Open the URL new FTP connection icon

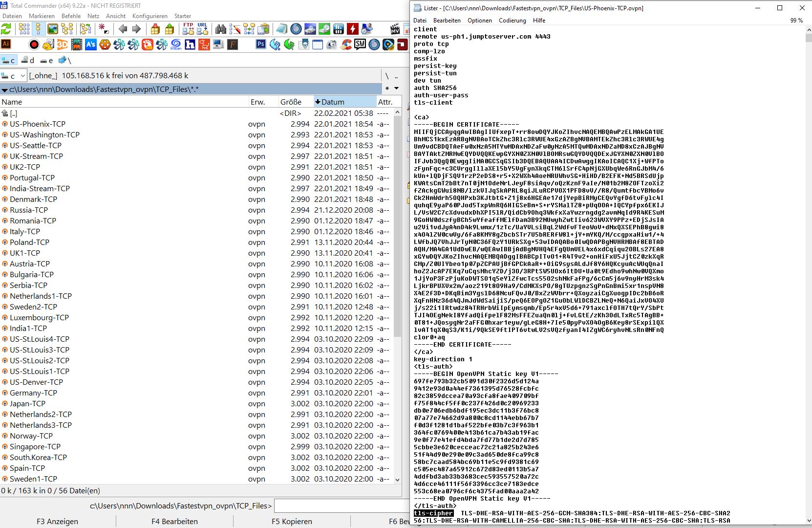coord(202,29)
